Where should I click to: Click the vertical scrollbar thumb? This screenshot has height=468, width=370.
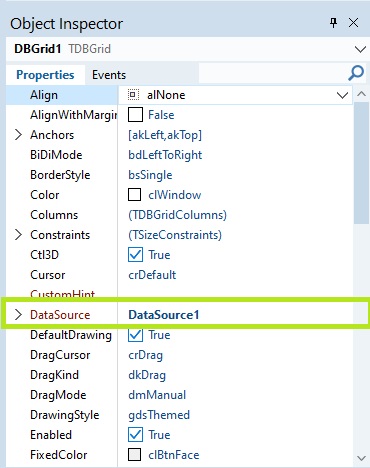(361, 163)
